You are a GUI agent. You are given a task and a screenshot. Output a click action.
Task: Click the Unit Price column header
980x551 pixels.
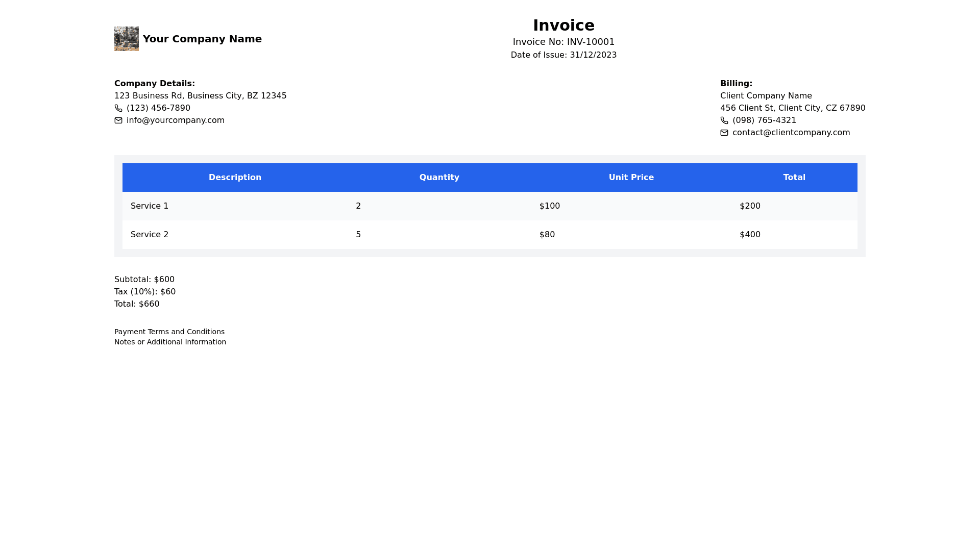pos(631,178)
